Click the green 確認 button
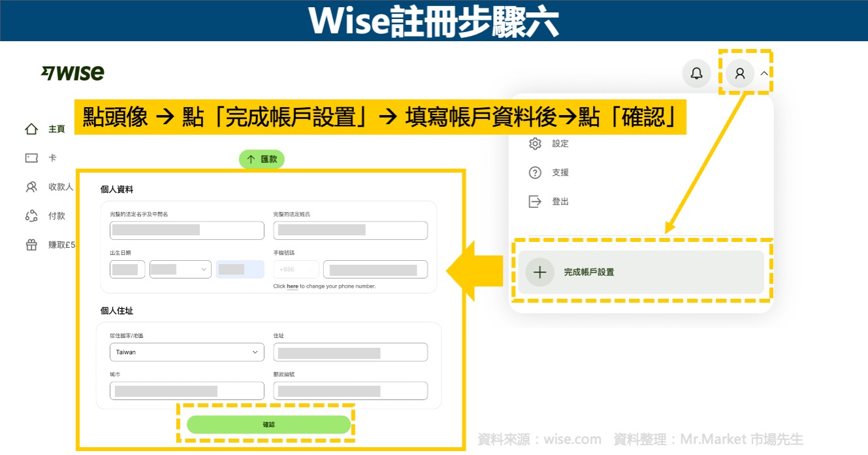Viewport: 868px width, 455px height. (269, 424)
